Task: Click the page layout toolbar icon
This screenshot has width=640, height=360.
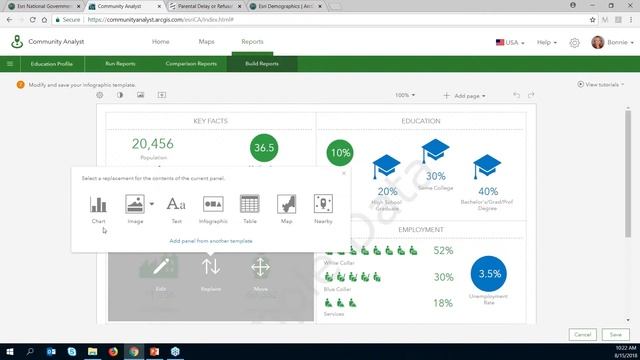Action: [162, 95]
